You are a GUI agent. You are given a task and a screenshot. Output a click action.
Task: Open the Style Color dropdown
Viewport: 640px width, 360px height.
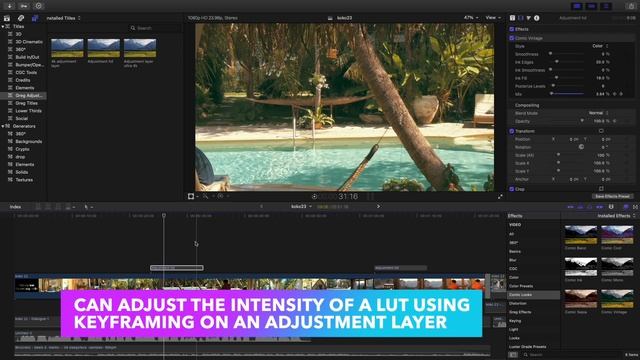[x=600, y=46]
